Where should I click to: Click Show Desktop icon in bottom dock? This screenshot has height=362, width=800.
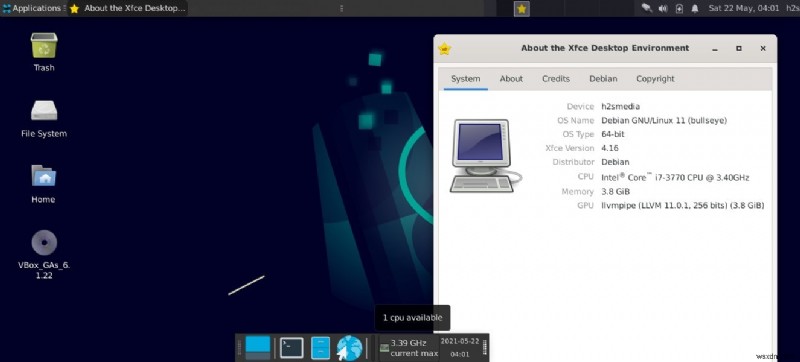tap(258, 348)
